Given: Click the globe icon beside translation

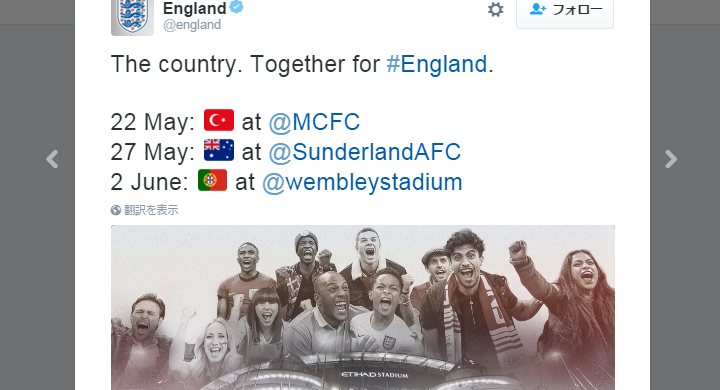Looking at the screenshot, I should click(116, 210).
